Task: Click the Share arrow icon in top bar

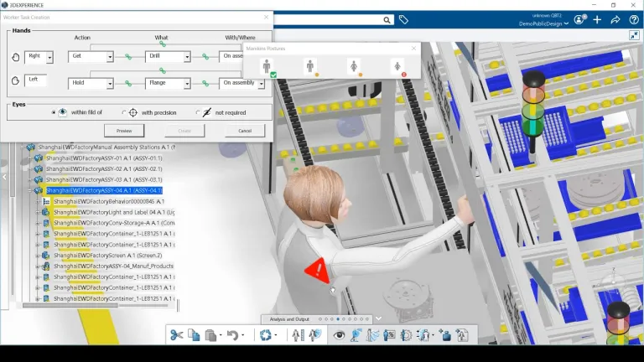Action: click(x=615, y=19)
